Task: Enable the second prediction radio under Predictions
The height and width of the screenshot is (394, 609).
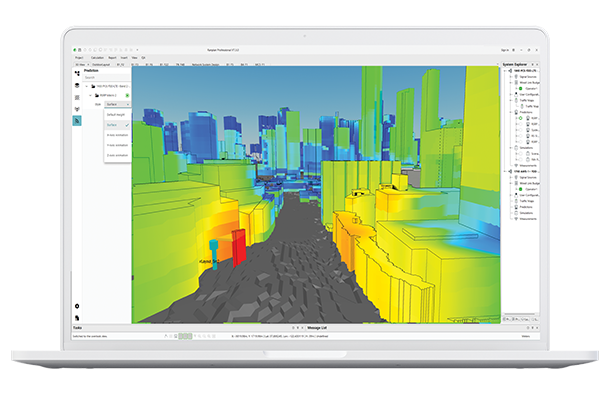Action: (x=520, y=124)
